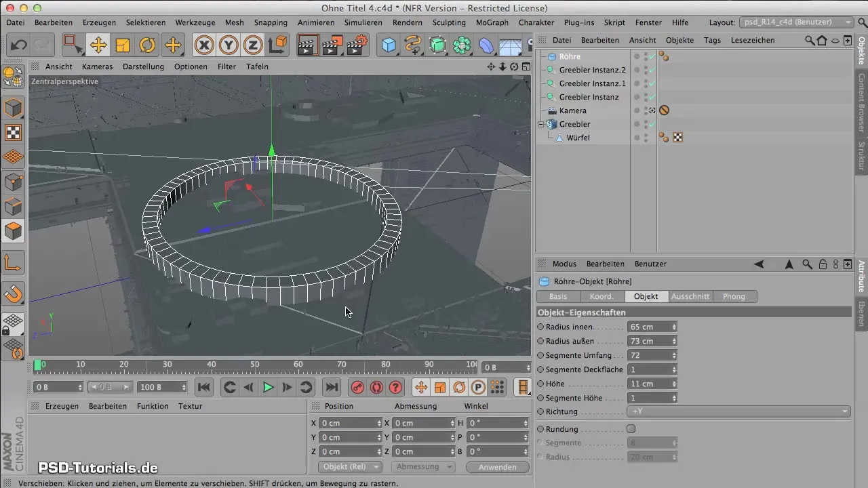
Task: Click frame 50 on the timeline ruler
Action: 255,365
